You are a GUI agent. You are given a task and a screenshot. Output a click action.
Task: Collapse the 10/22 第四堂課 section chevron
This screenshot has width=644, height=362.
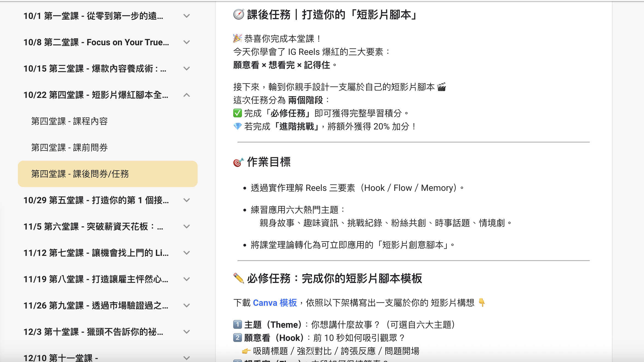point(187,95)
